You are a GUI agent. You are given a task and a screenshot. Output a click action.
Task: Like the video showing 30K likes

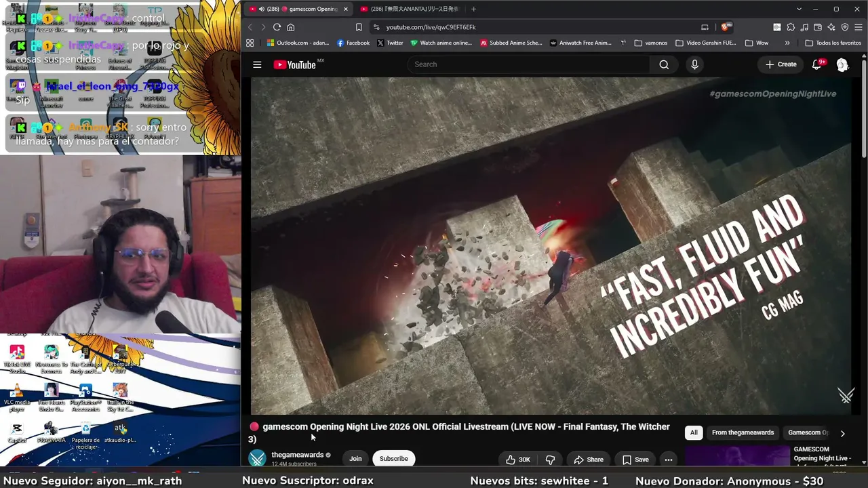(518, 460)
